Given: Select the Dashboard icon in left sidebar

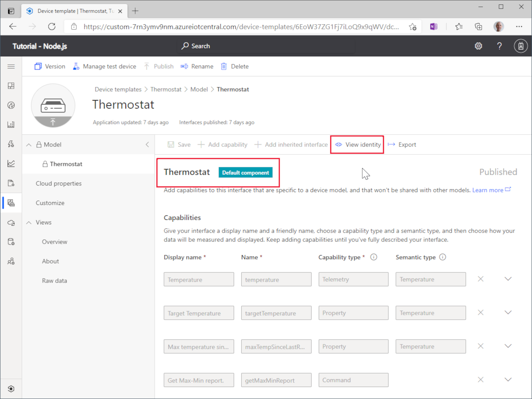Looking at the screenshot, I should click(11, 85).
